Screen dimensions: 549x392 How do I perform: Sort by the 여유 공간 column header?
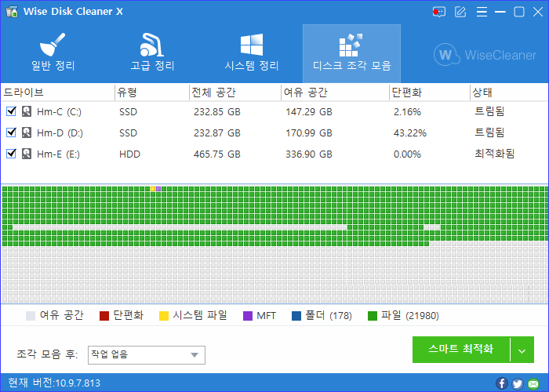point(335,93)
